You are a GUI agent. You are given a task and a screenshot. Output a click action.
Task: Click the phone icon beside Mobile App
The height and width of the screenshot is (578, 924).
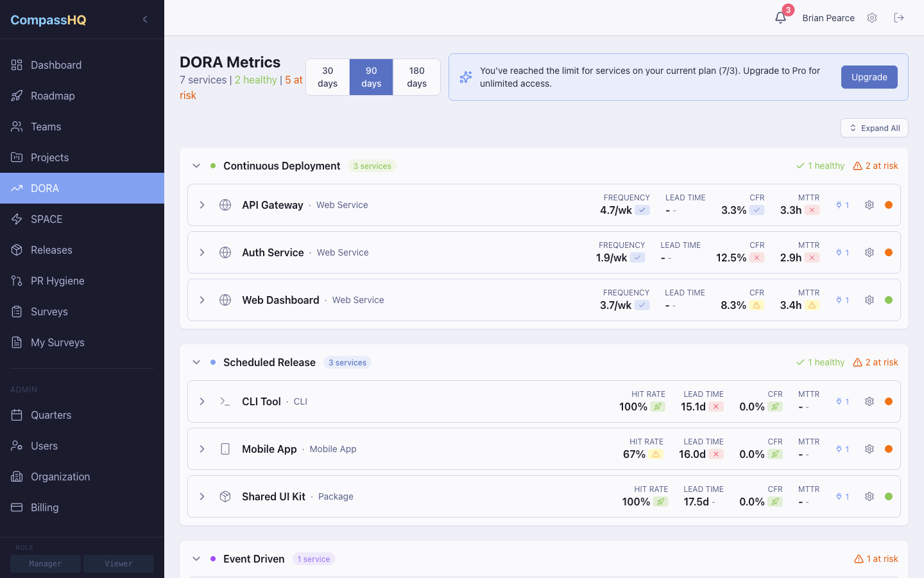(x=225, y=449)
